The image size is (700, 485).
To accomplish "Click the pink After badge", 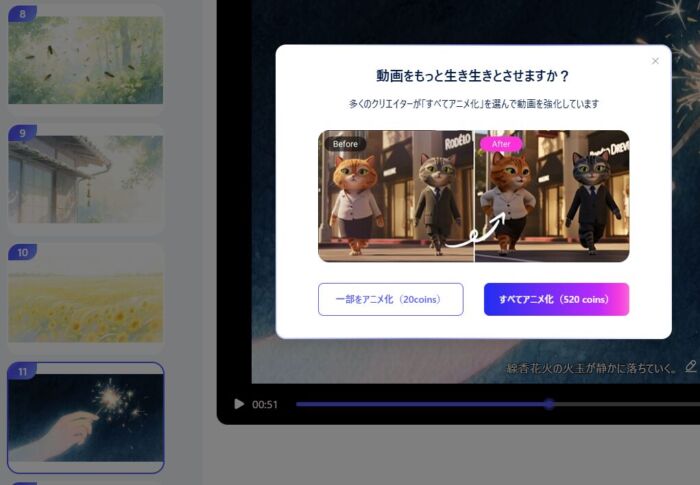I will (501, 144).
